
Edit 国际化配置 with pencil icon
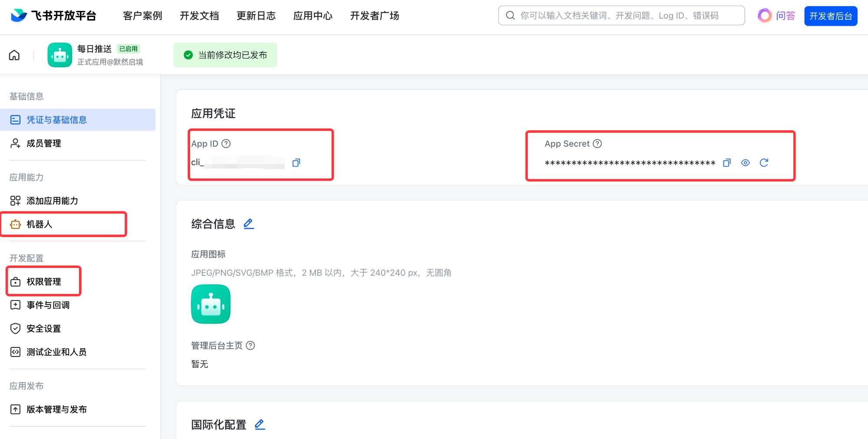pos(260,425)
